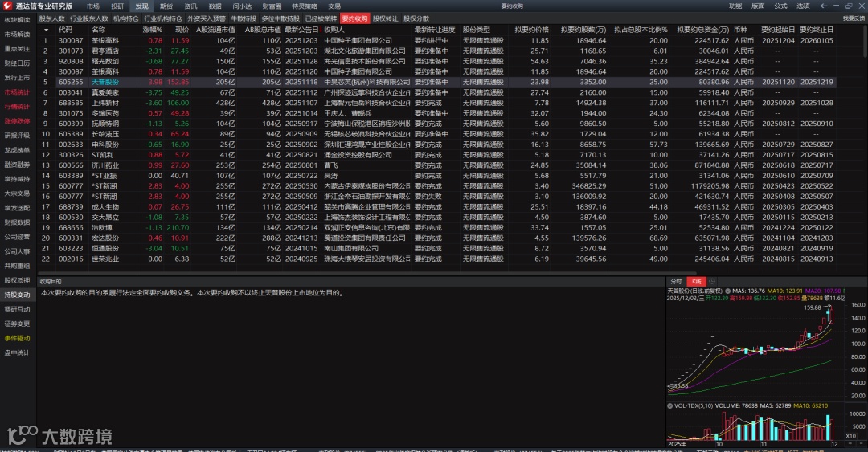Open the chart history clock icon beside K线
The image size is (868, 452).
(712, 282)
